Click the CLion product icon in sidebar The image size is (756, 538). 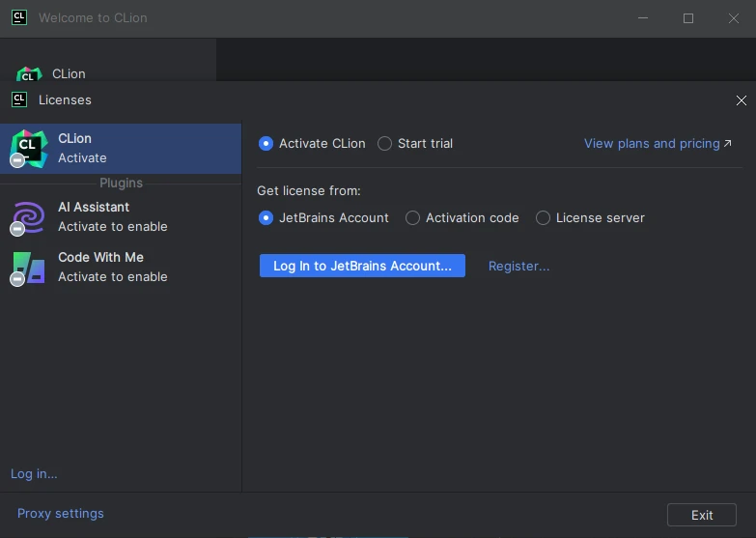(27, 148)
